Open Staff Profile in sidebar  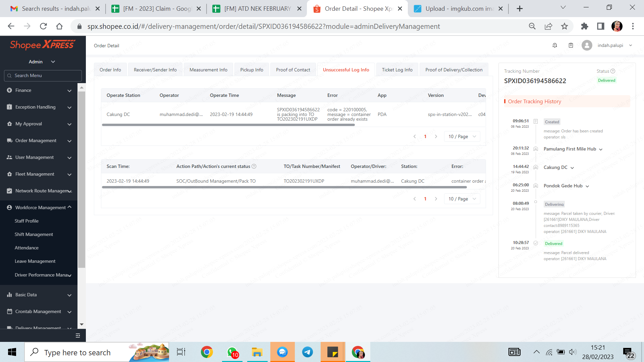point(26,221)
